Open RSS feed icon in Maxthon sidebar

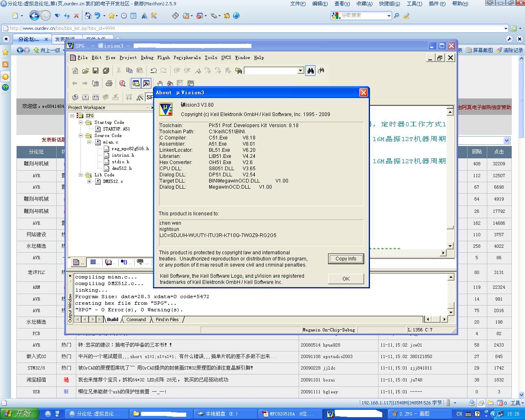[x=5, y=64]
